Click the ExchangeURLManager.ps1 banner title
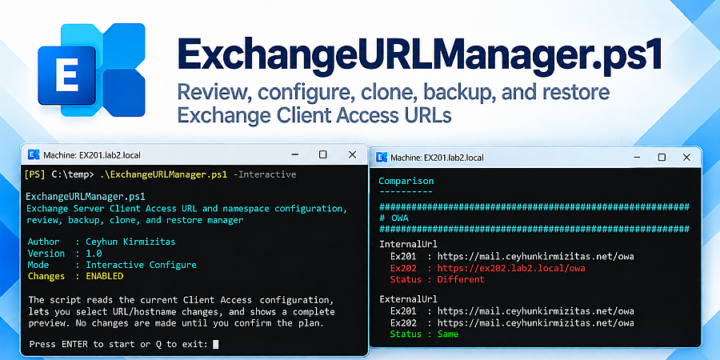720x360 pixels. 420,56
